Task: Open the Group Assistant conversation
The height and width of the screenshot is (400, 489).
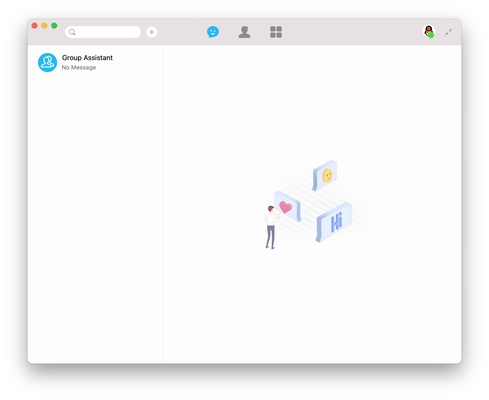Action: pyautogui.click(x=95, y=62)
